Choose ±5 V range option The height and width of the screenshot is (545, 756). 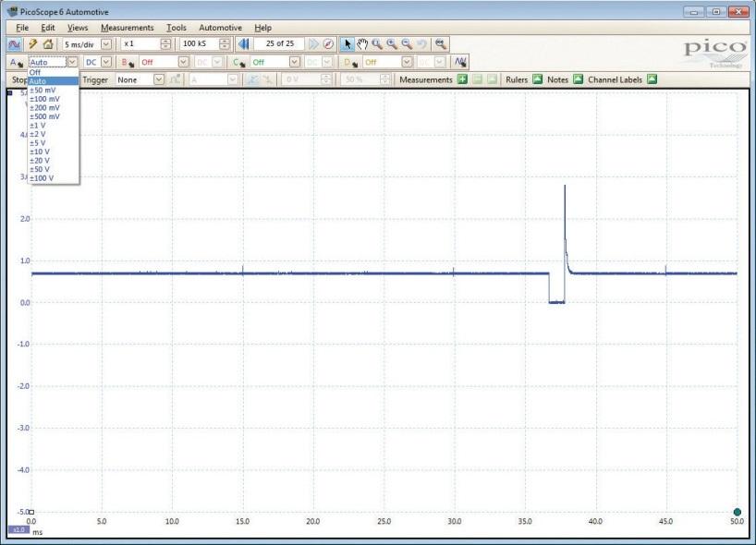coord(53,142)
